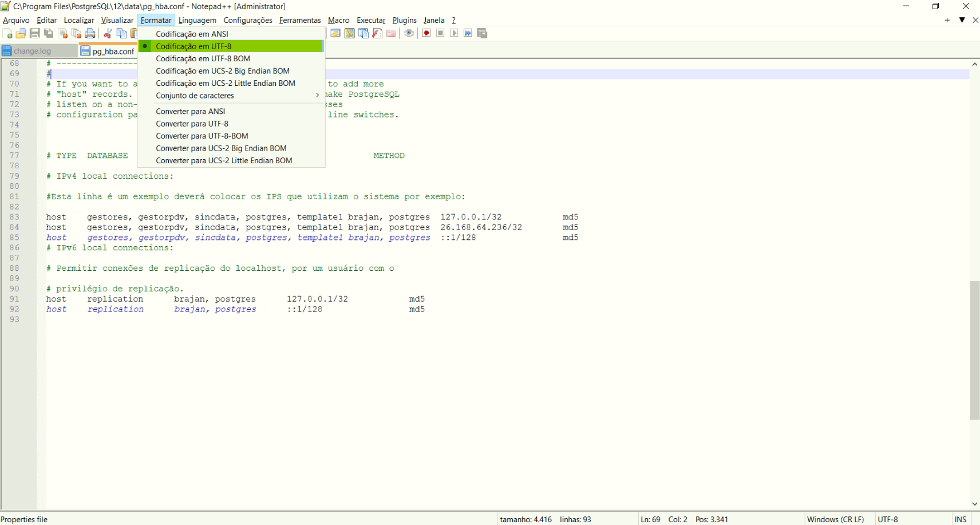Start macro recording with red record icon

coord(426,33)
